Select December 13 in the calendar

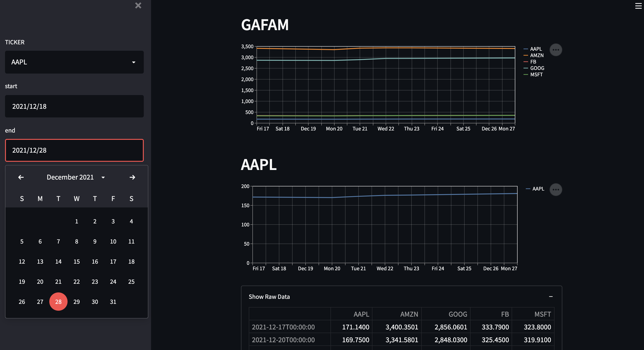[x=40, y=262]
